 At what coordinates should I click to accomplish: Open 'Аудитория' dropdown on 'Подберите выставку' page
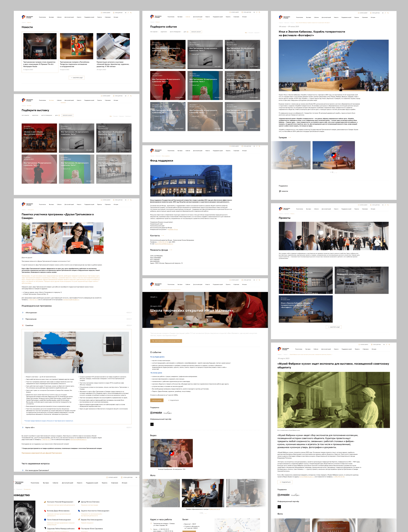36,115
